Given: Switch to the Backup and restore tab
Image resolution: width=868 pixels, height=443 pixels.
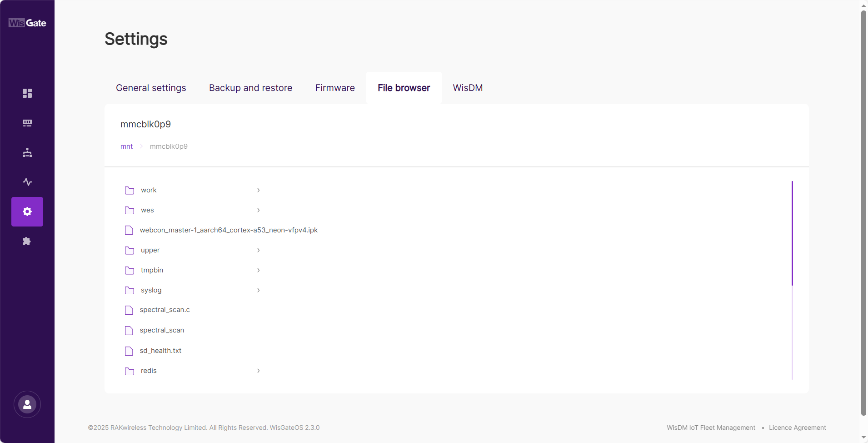Looking at the screenshot, I should (250, 88).
